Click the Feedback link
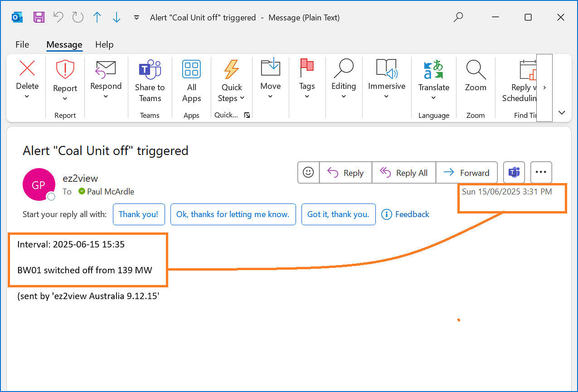The height and width of the screenshot is (392, 578). click(405, 214)
